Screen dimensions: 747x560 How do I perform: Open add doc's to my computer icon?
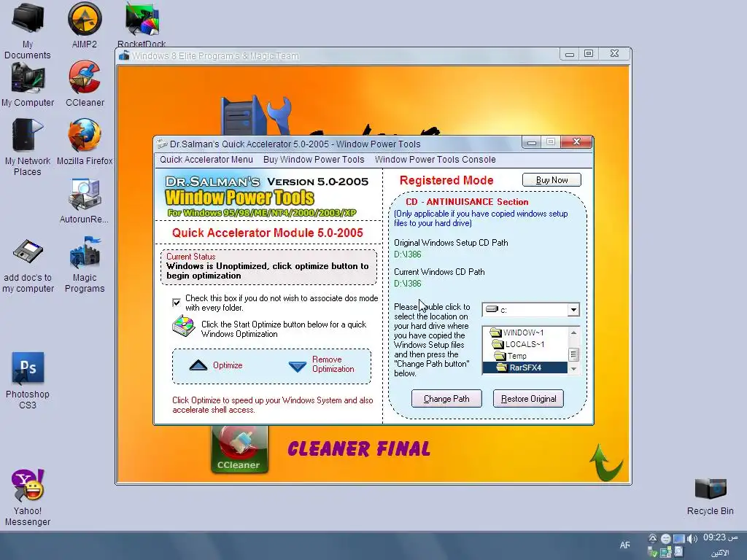coord(28,265)
